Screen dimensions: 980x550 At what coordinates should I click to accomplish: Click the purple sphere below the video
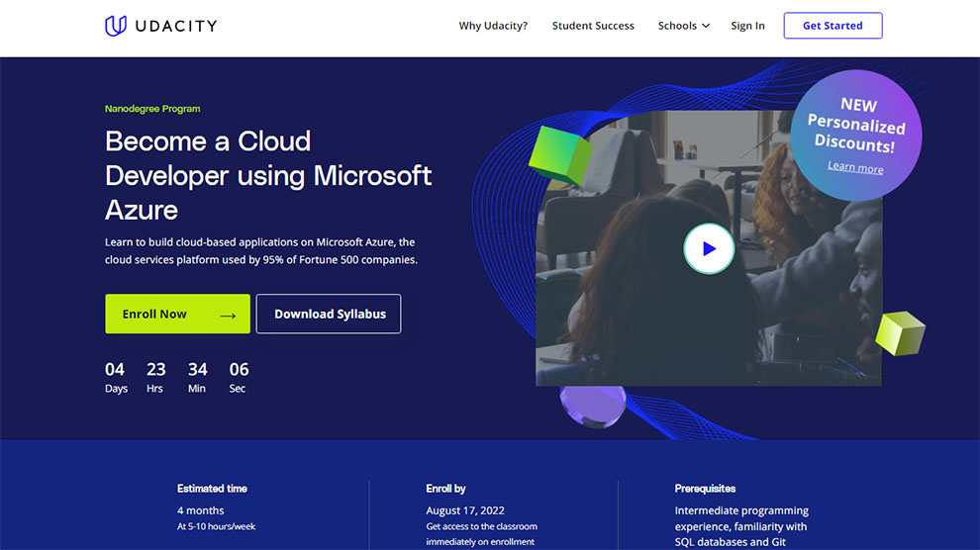point(592,406)
